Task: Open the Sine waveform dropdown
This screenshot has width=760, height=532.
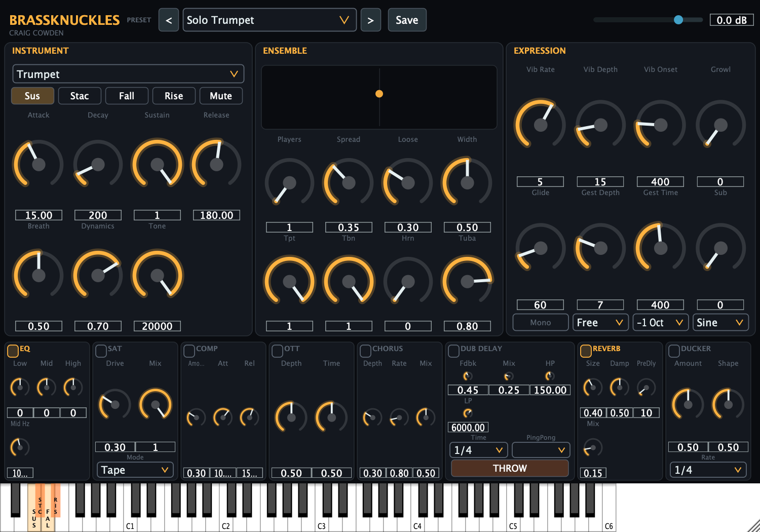Action: pyautogui.click(x=720, y=323)
